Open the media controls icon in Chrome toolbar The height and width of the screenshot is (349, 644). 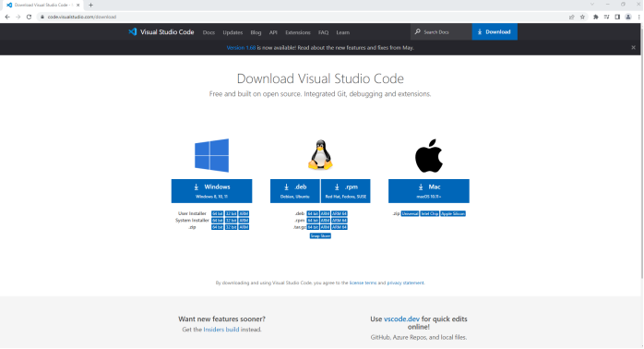[606, 17]
